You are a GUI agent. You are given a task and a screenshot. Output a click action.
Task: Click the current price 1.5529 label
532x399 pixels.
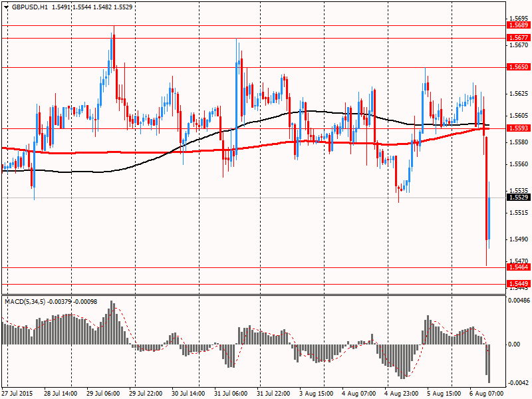518,198
